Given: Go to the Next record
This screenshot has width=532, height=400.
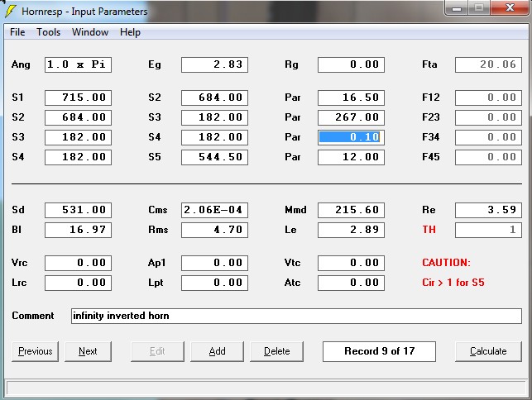Looking at the screenshot, I should [x=88, y=351].
